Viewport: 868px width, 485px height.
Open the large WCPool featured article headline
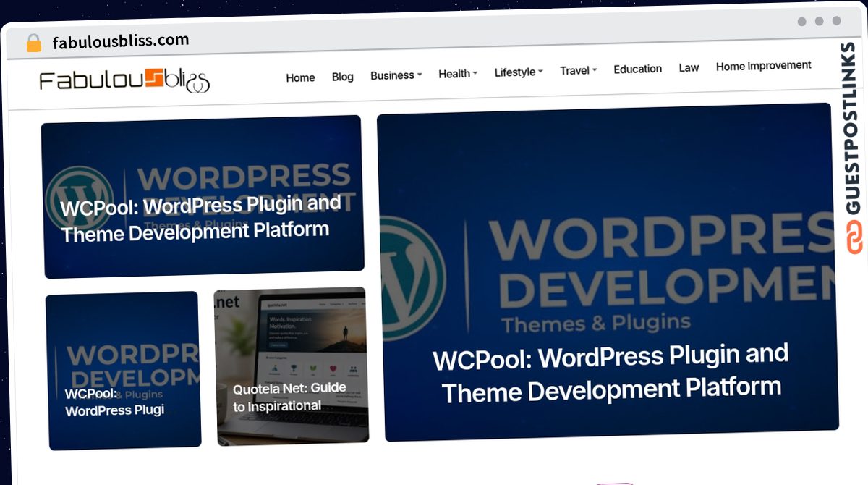pyautogui.click(x=611, y=372)
